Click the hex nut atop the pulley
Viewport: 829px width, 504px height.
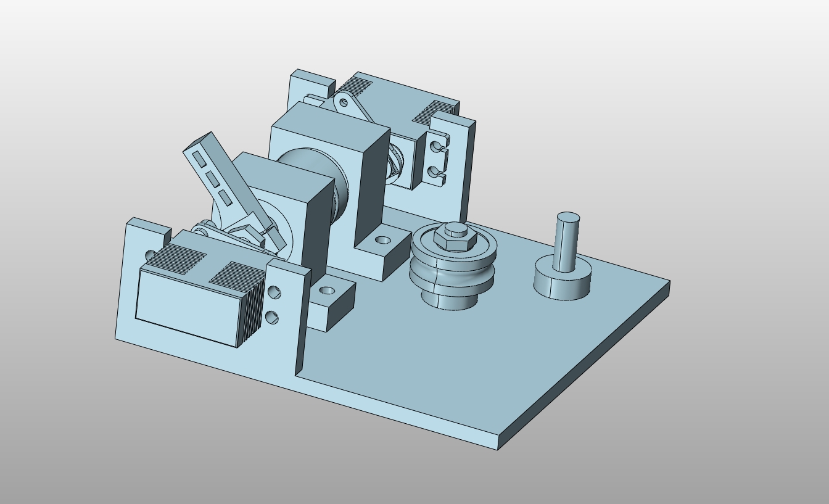(455, 236)
